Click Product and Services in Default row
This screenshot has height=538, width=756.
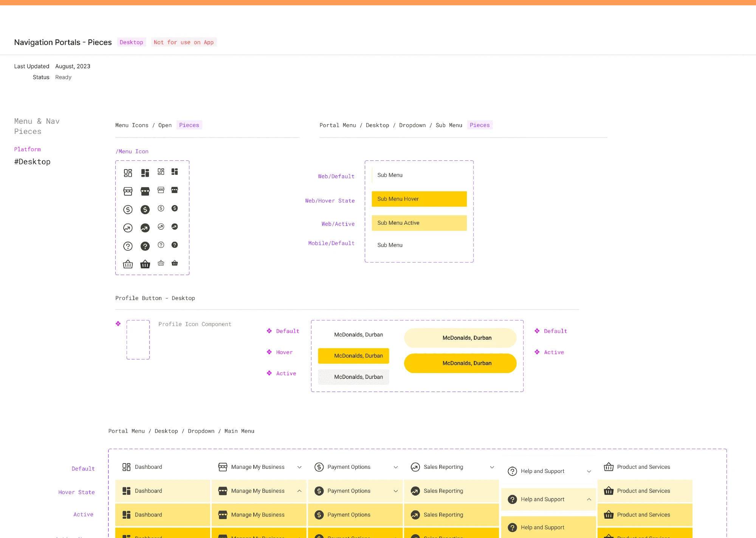click(x=645, y=467)
